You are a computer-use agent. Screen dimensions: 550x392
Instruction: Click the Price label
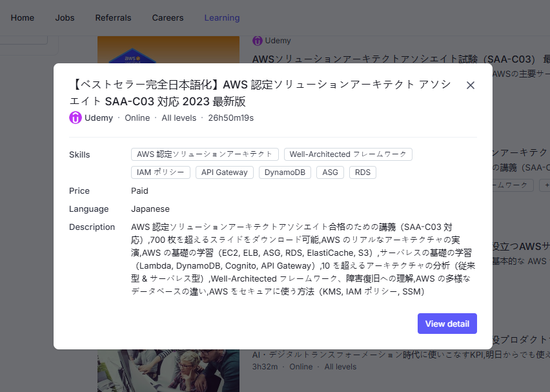point(79,191)
